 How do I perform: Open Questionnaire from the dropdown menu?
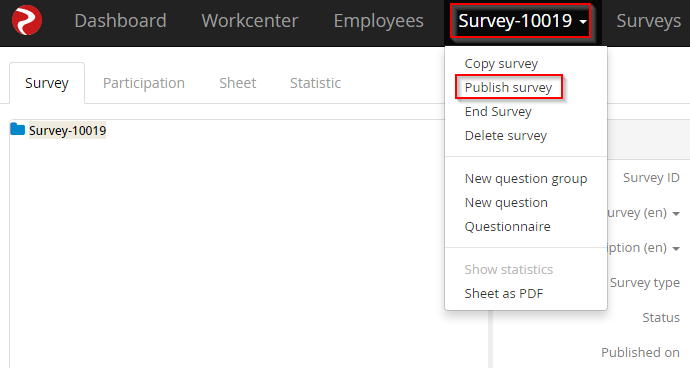click(507, 227)
